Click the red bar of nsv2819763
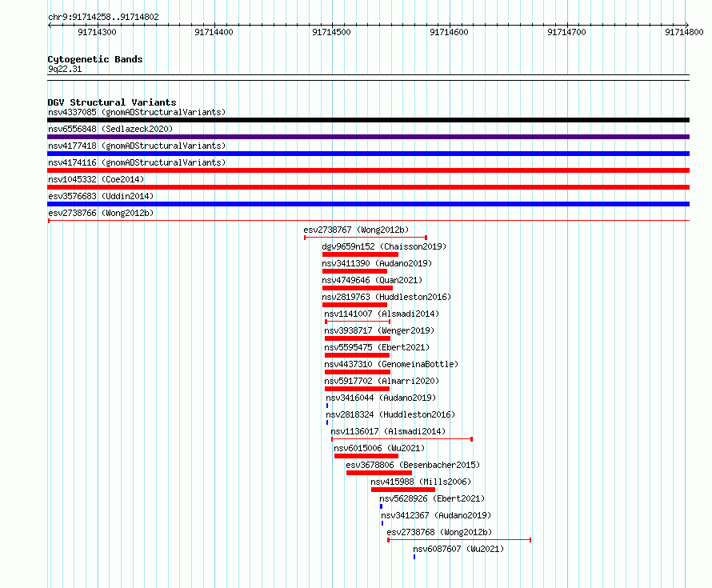This screenshot has width=712, height=588. [354, 305]
